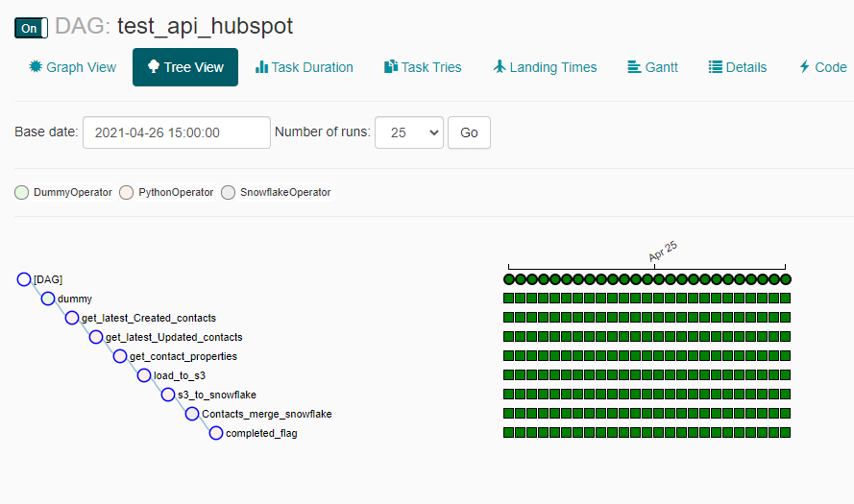Go to the Landing Times tab
Screen dimensions: 854x504
click(545, 67)
